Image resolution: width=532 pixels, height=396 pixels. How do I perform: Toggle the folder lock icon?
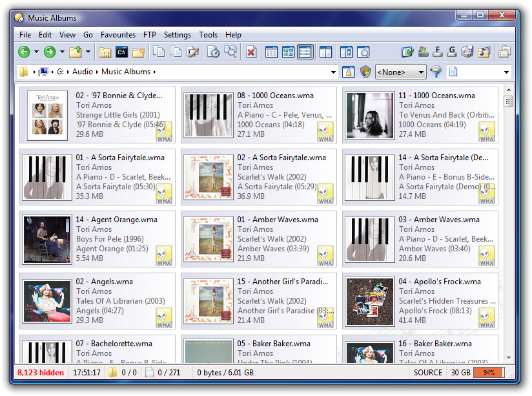348,72
